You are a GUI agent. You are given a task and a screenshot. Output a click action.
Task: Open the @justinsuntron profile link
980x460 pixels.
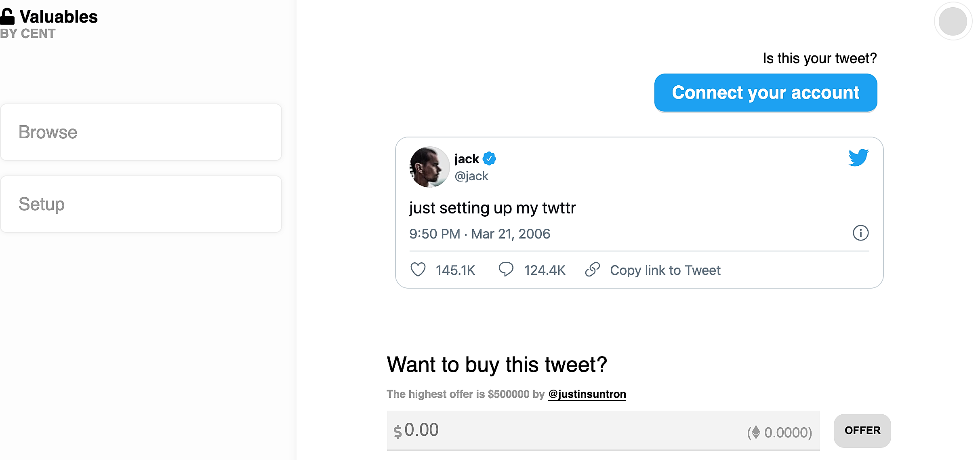(x=587, y=394)
